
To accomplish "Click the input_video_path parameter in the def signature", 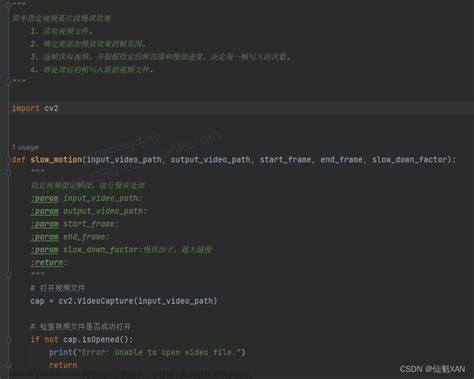I will coord(124,160).
